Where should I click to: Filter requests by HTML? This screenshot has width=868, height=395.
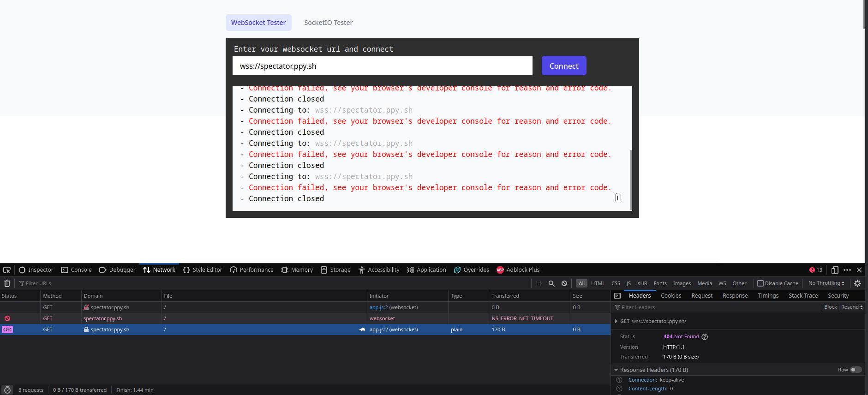[x=598, y=283]
